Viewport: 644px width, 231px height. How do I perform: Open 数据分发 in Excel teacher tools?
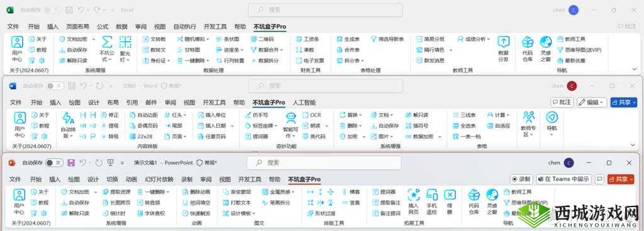click(503, 49)
